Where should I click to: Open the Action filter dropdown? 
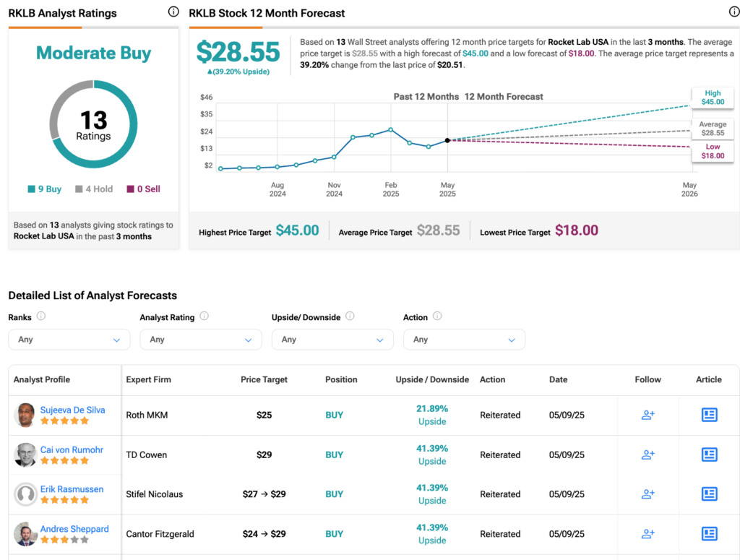click(464, 340)
